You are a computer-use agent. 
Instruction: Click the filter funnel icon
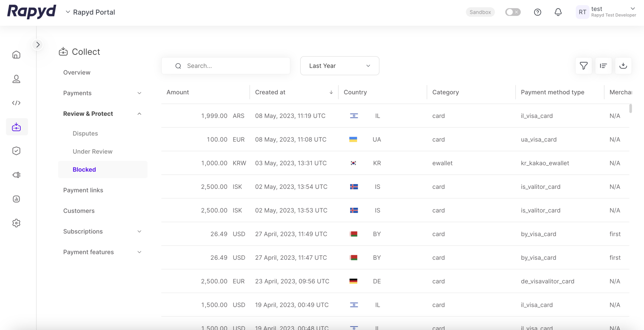[x=583, y=66]
